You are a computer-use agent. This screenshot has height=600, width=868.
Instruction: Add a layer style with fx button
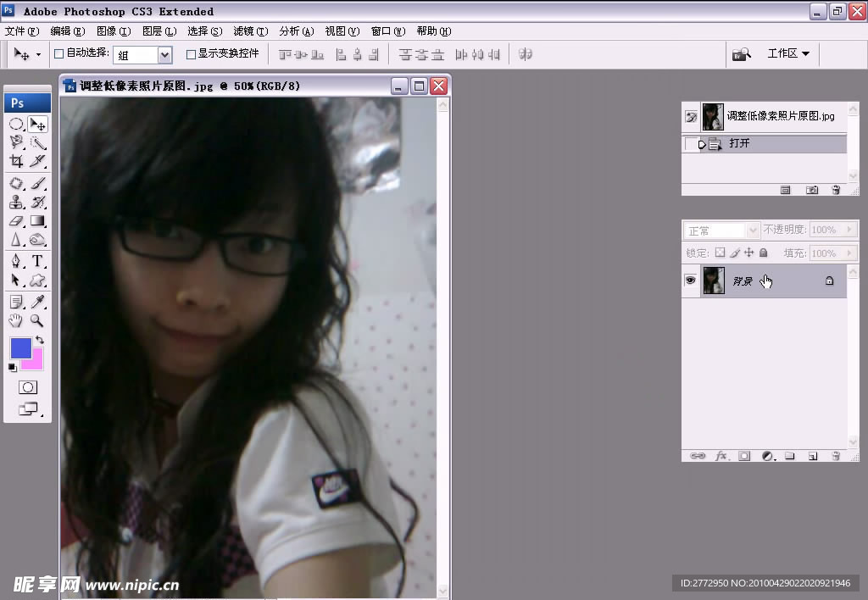[721, 456]
